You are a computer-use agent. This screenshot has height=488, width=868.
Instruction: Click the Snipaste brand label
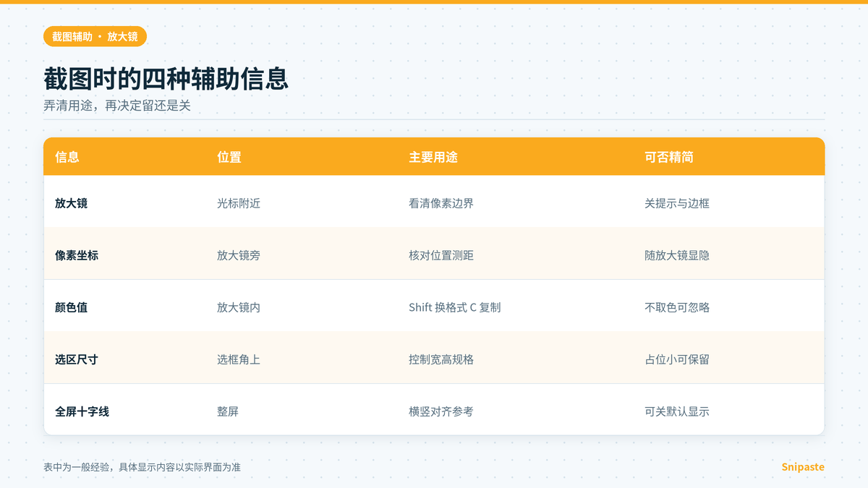803,467
